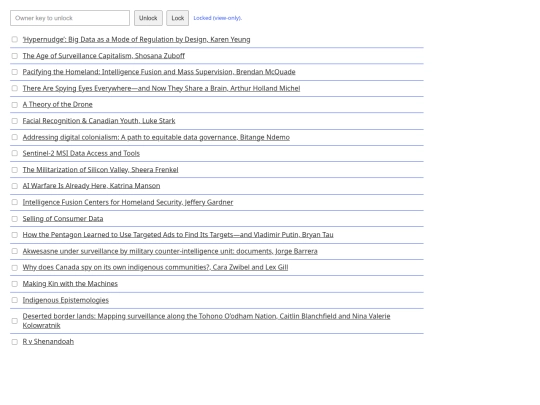Tick the Akwesasne under surveillance checkbox
Image resolution: width=540 pixels, height=405 pixels.
pos(14,251)
